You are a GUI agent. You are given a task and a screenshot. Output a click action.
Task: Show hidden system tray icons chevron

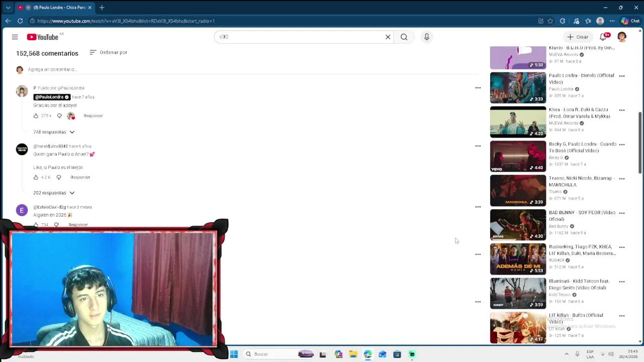pos(567,354)
